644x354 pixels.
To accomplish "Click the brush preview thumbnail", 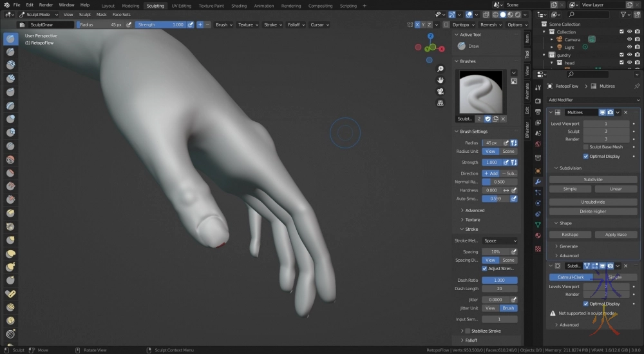I will point(480,91).
